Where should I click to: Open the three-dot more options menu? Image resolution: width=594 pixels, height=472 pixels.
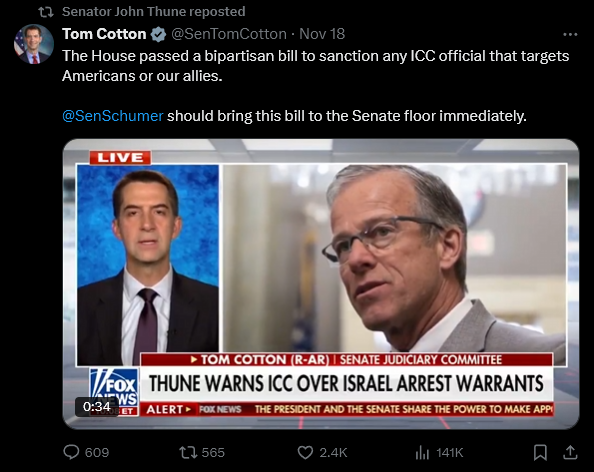coord(570,34)
